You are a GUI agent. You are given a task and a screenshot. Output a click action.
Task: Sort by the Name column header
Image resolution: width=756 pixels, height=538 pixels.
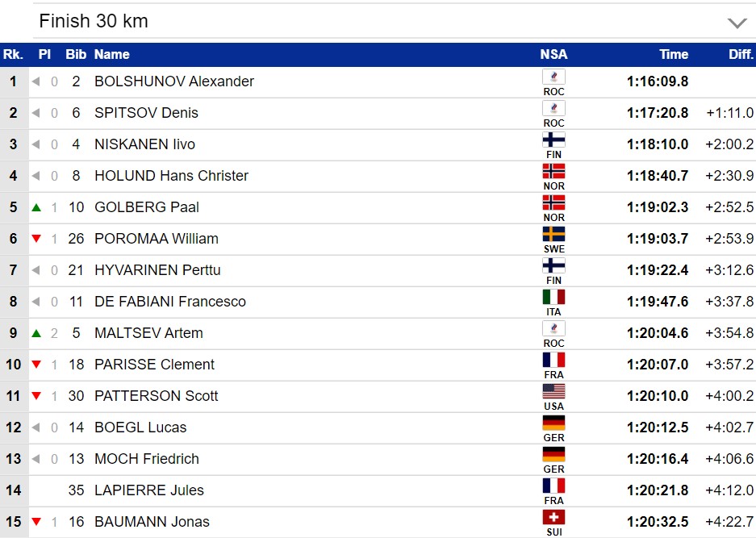point(111,55)
